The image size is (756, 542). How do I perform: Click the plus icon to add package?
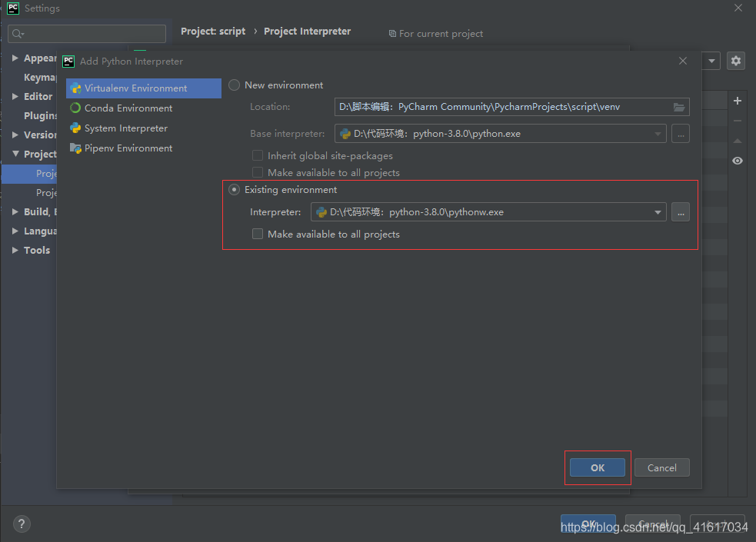pyautogui.click(x=738, y=101)
